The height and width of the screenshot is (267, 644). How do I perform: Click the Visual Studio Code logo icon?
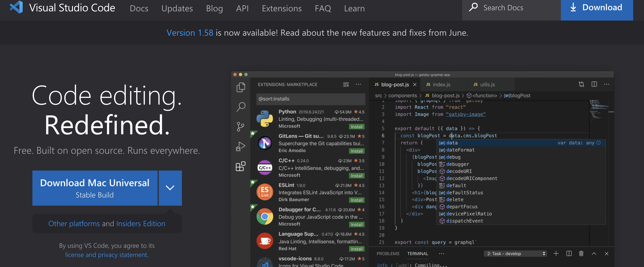16,7
